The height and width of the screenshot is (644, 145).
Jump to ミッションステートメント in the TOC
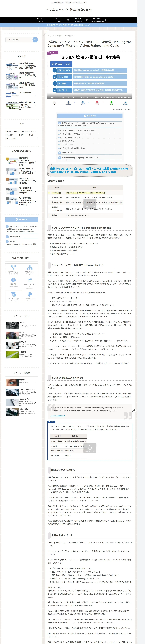click(x=77, y=131)
